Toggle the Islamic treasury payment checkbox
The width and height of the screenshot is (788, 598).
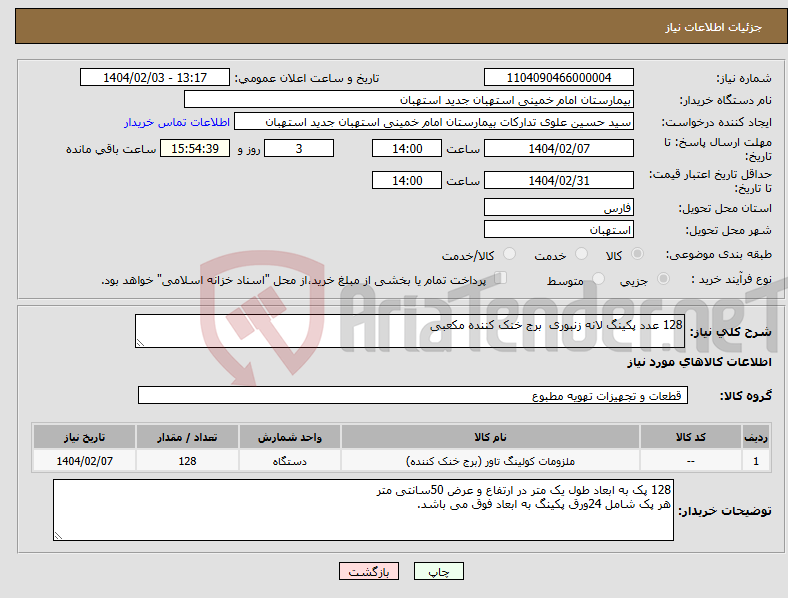pyautogui.click(x=501, y=278)
